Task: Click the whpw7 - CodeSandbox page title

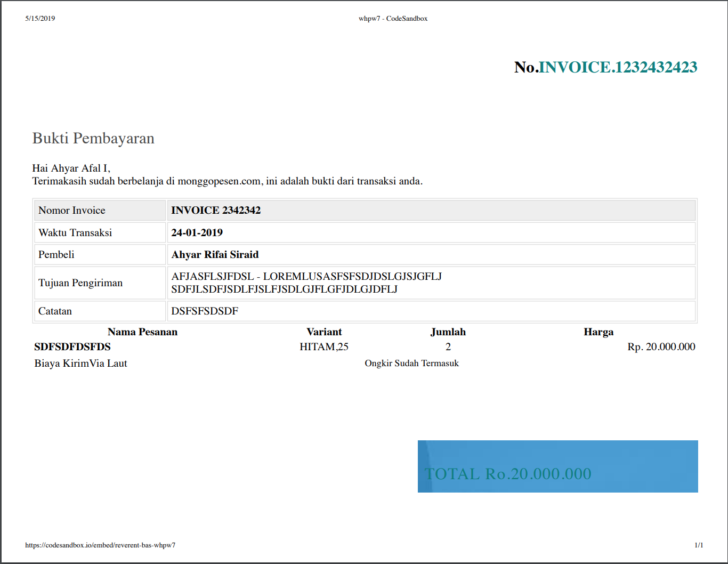Action: [x=393, y=18]
